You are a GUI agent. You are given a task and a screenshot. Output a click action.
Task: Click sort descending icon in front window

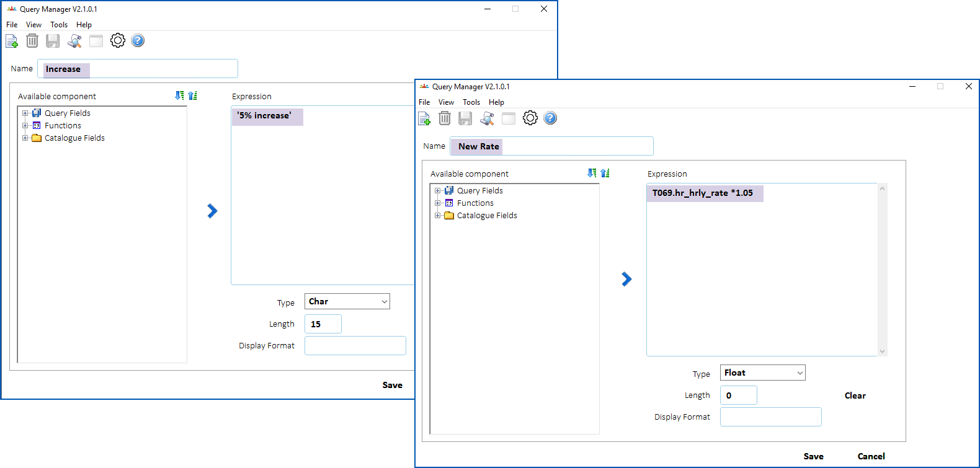592,173
